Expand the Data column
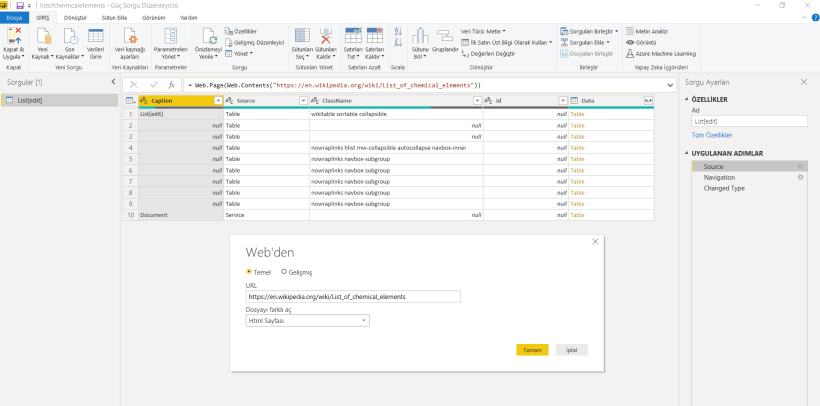Viewport: 820px width, 406px height. 648,101
